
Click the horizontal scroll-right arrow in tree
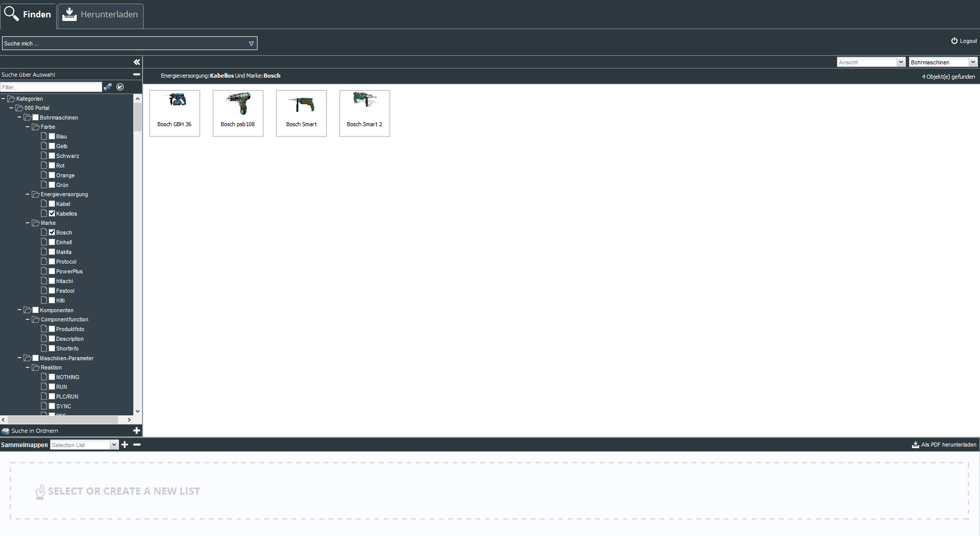[129, 420]
